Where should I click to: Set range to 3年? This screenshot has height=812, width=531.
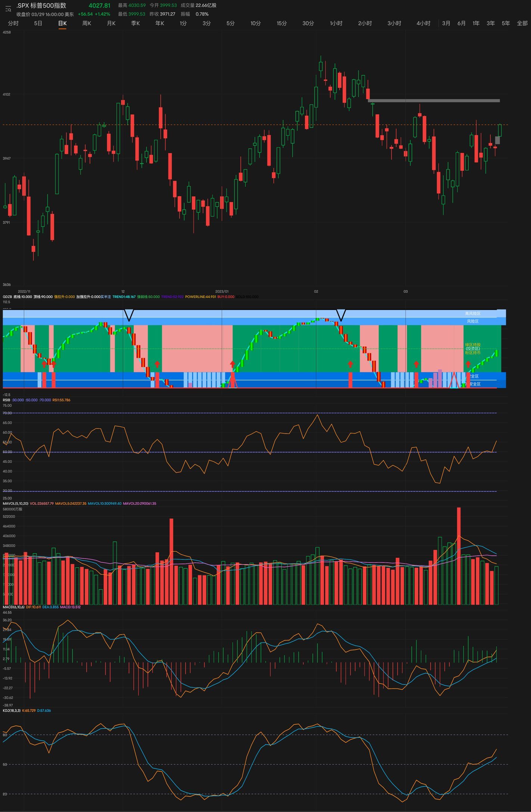click(491, 23)
